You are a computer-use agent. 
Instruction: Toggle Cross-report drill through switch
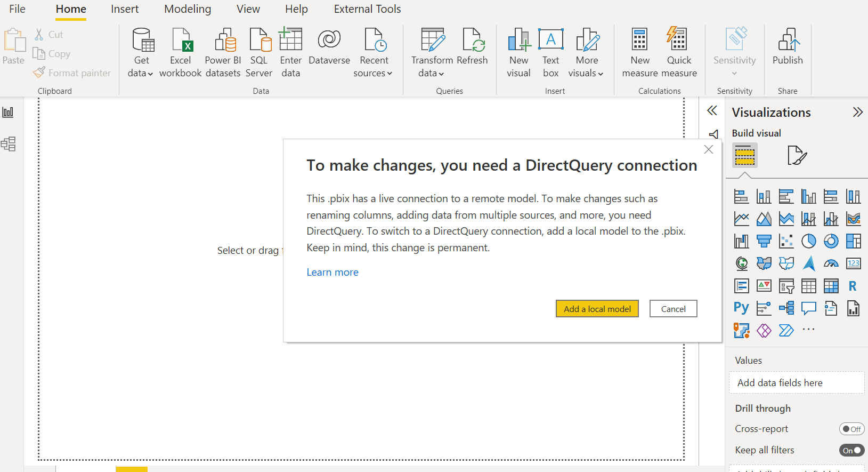[x=851, y=429]
